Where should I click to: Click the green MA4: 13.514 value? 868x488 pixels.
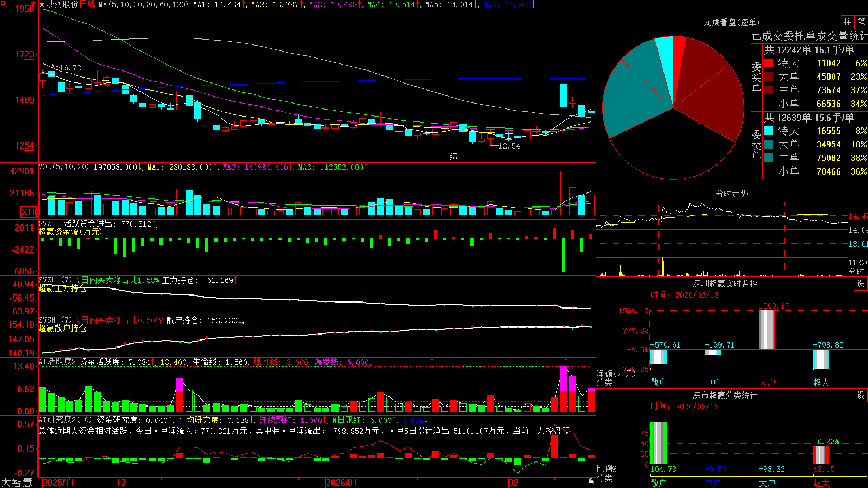391,4
